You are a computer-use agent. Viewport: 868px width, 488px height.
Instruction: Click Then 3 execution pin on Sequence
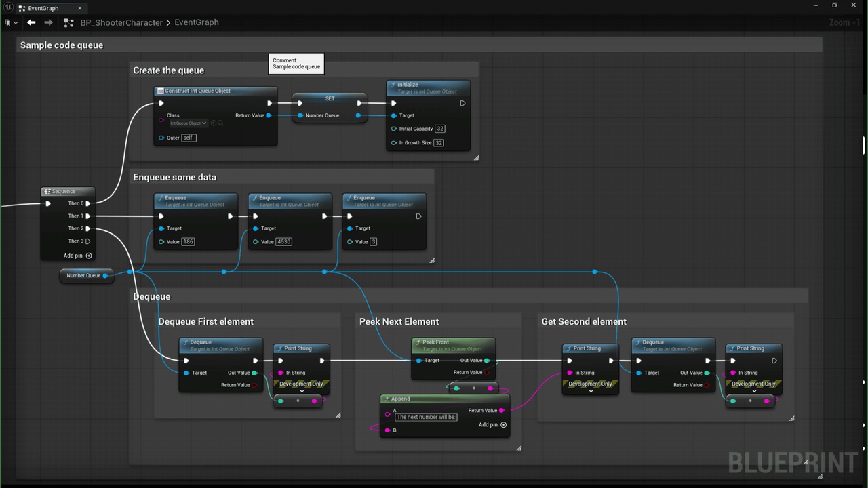coord(88,241)
